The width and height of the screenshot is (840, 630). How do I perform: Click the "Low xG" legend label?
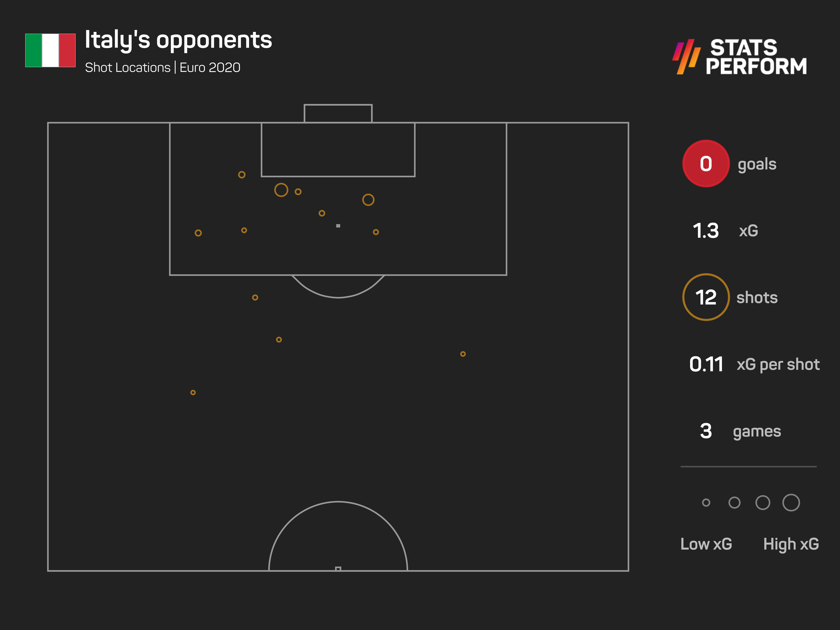click(706, 544)
